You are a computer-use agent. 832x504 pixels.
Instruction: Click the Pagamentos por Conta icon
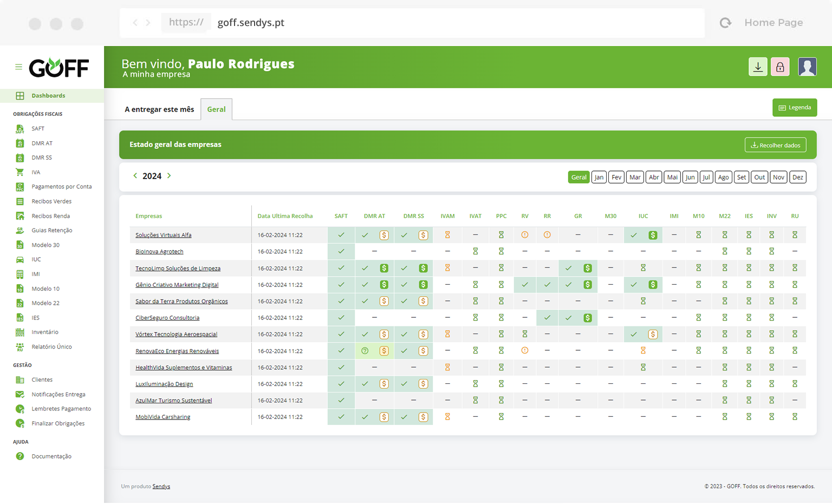pos(20,187)
